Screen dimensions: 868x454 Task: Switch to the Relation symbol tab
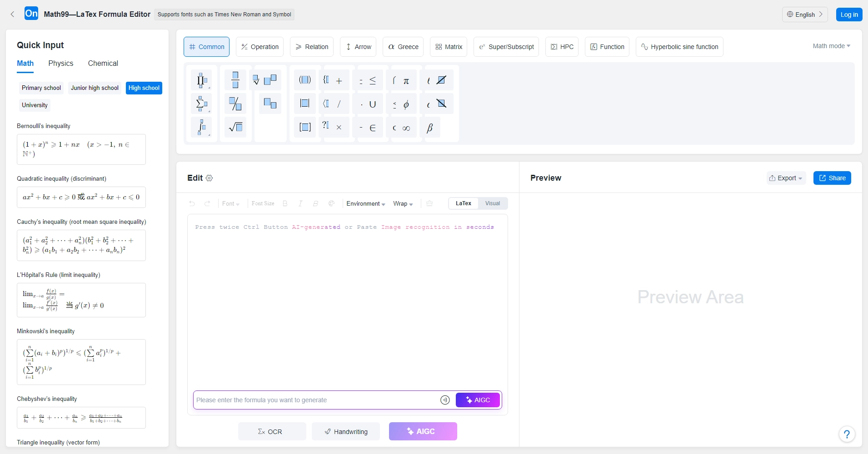coord(312,47)
